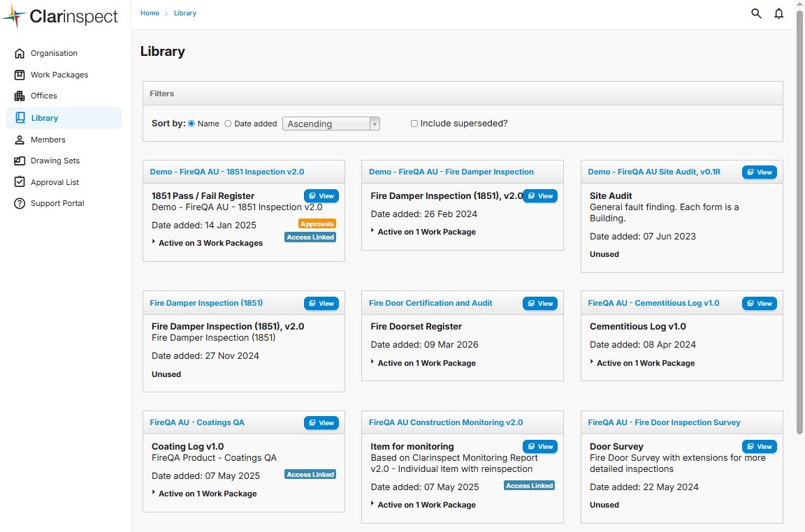Click the Drawing Sets sidebar icon

[x=20, y=161]
